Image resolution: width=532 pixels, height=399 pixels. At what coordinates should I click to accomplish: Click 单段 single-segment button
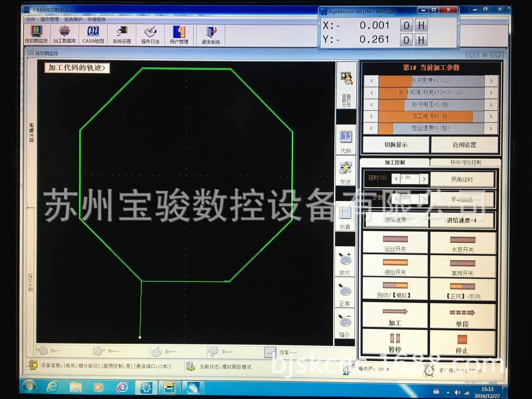pyautogui.click(x=462, y=317)
